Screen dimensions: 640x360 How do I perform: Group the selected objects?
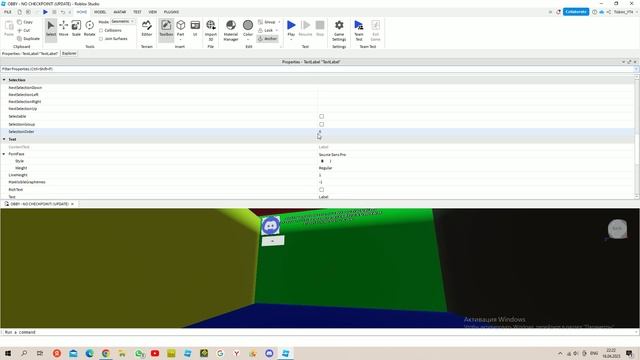coord(267,22)
